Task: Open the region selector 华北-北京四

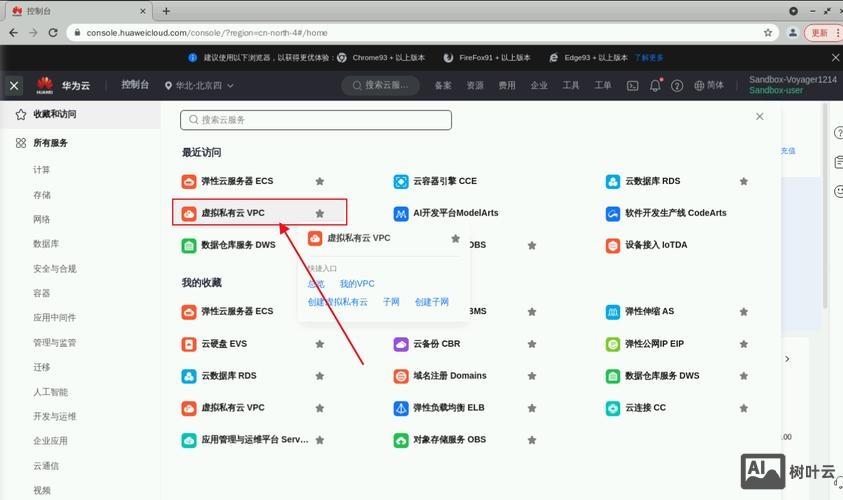Action: click(x=199, y=85)
